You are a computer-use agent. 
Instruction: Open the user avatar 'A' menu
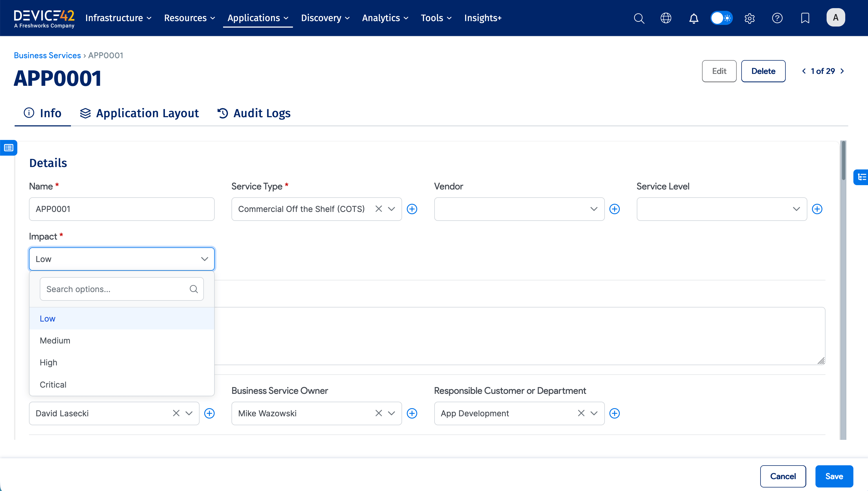coord(835,18)
